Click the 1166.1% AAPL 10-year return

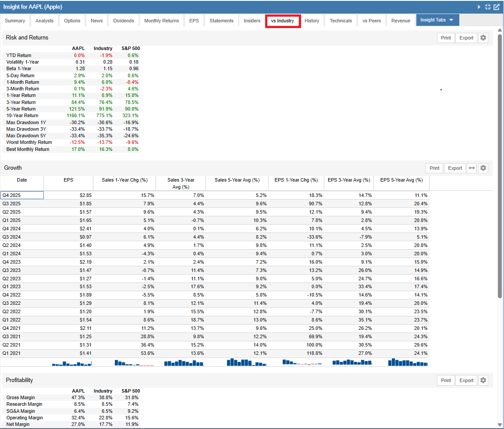pos(76,115)
